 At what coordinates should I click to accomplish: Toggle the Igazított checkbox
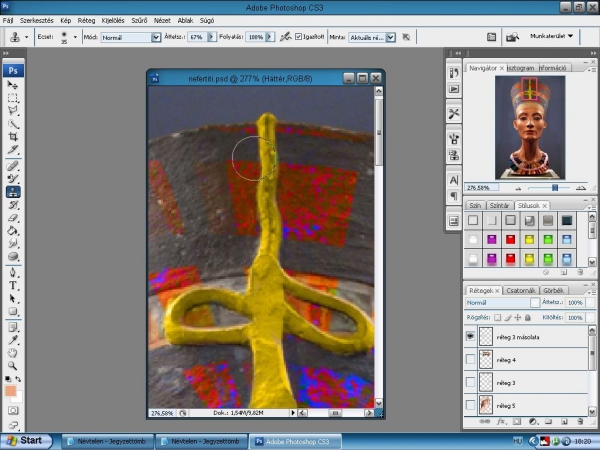298,37
